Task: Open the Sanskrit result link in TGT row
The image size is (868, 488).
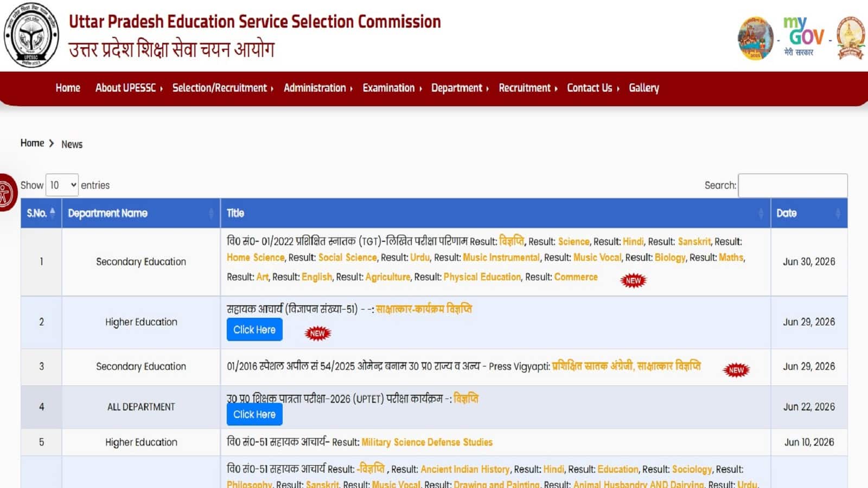Action: tap(694, 242)
